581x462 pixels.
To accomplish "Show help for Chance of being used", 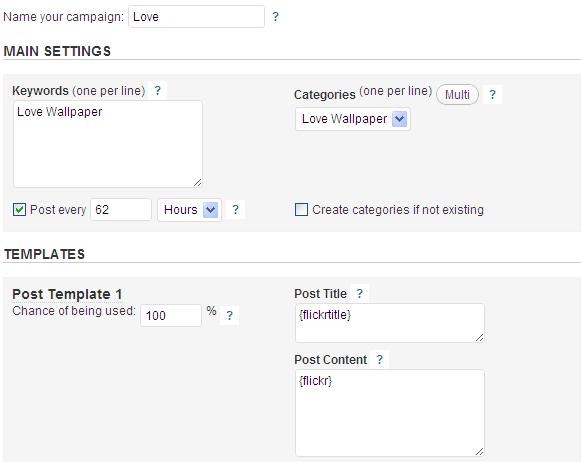I will (x=230, y=315).
